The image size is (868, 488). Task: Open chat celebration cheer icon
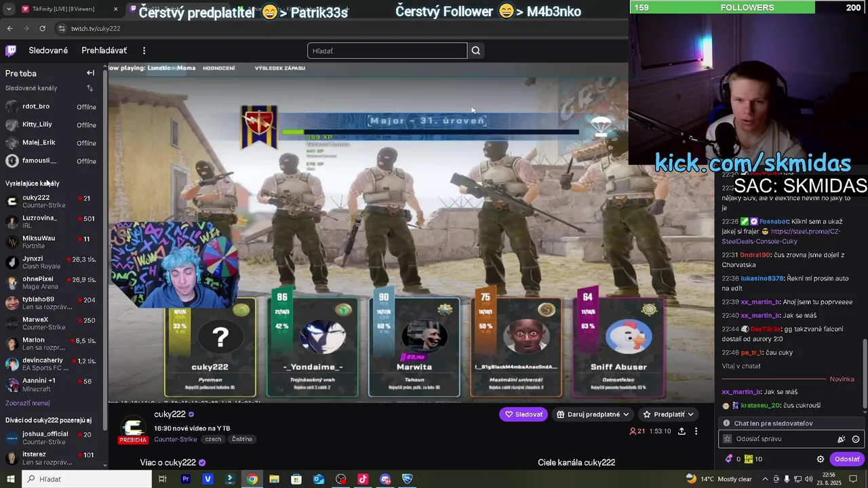842,439
